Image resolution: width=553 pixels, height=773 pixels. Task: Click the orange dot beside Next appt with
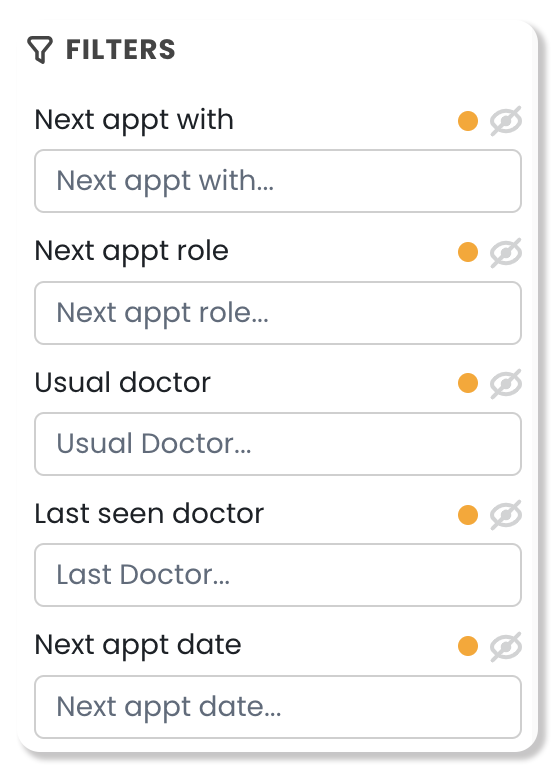pyautogui.click(x=468, y=121)
